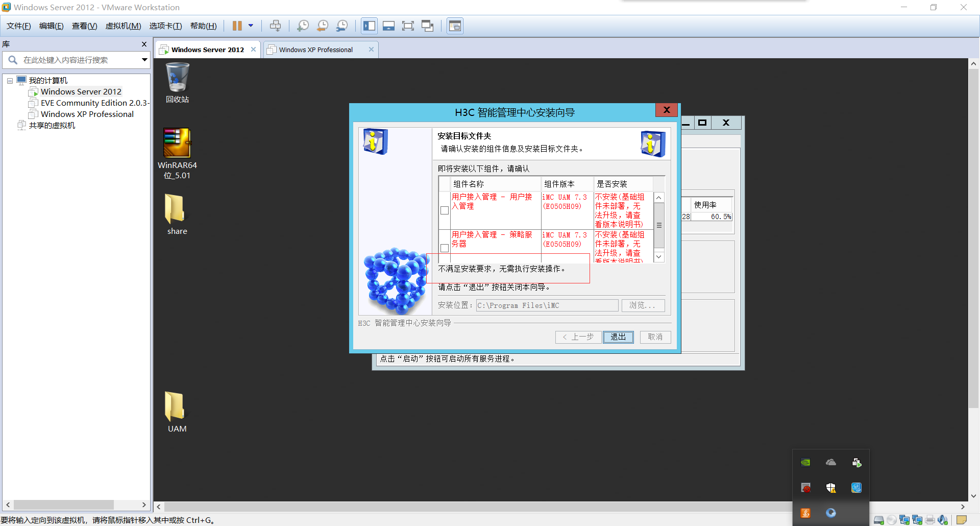The height and width of the screenshot is (526, 980).
Task: Click the 上一步 button in the wizard
Action: 578,337
